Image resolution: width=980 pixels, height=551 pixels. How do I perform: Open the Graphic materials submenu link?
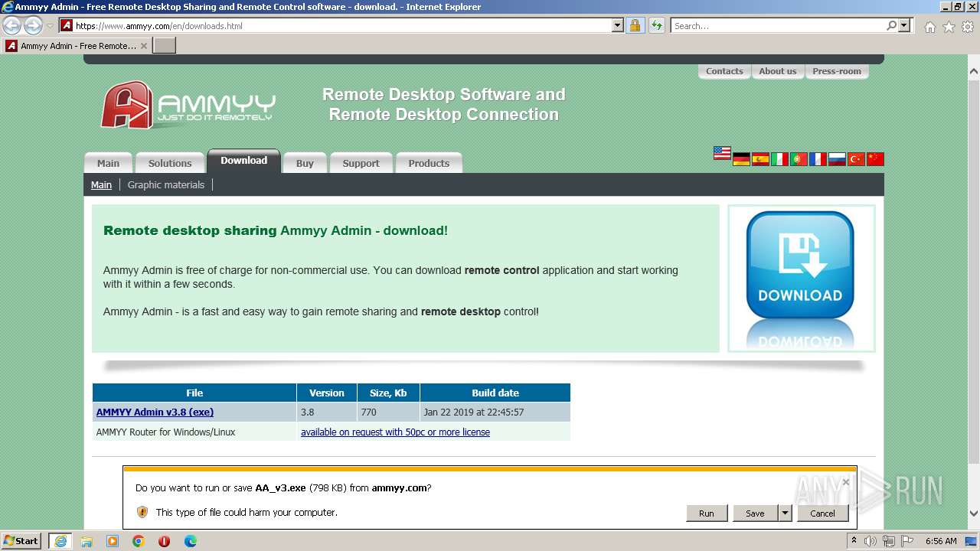coord(166,184)
